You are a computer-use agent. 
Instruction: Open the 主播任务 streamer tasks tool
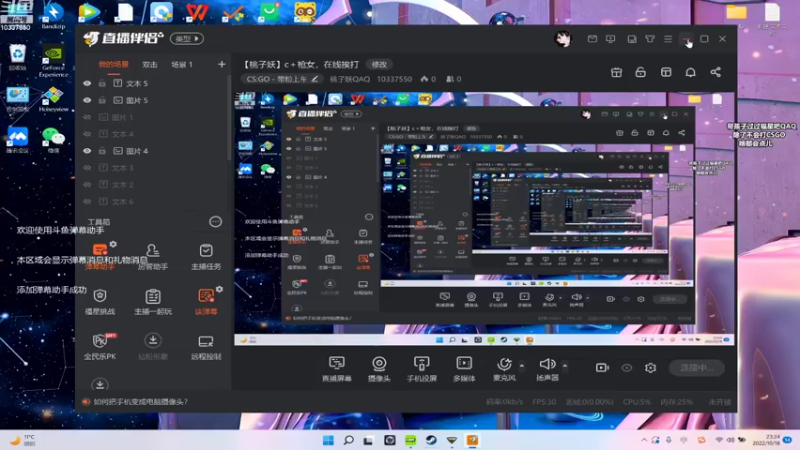tap(206, 256)
